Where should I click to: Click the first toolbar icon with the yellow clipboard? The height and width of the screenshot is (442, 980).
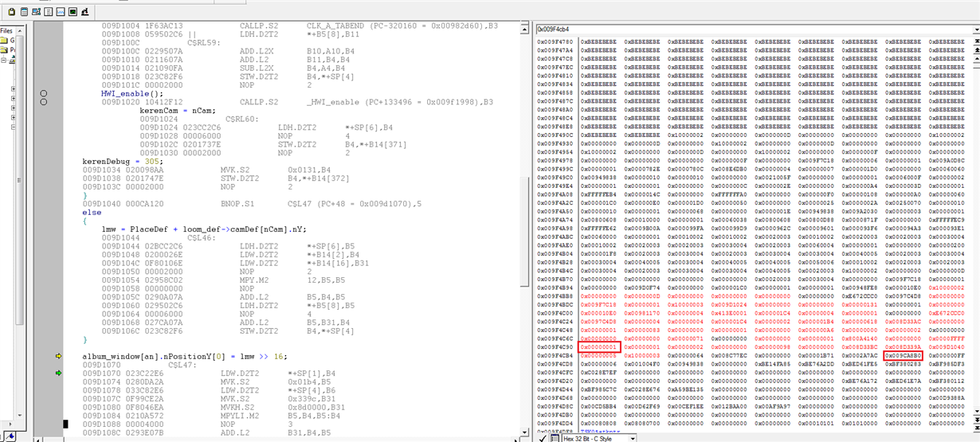[x=12, y=12]
